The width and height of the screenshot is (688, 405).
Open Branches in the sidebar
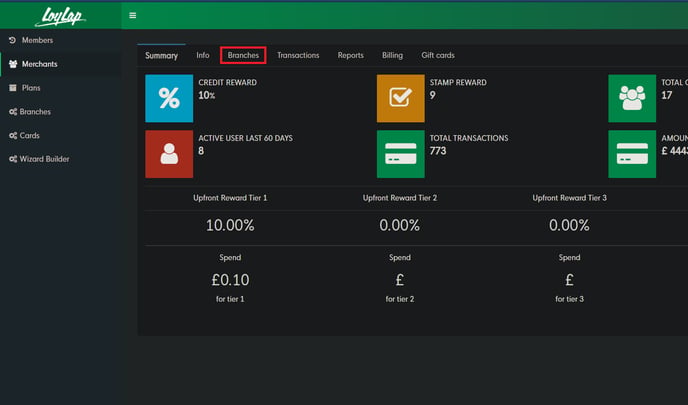coord(35,112)
